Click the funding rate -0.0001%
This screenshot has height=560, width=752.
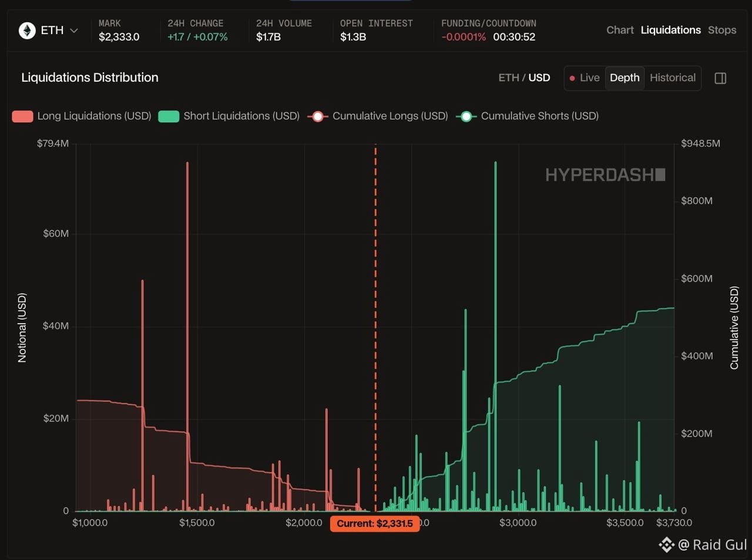click(464, 37)
